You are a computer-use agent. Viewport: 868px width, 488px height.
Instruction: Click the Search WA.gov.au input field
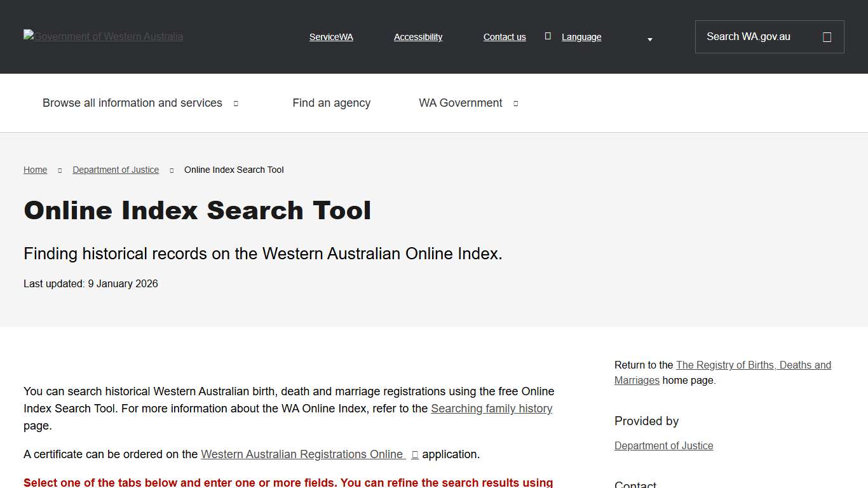(750, 36)
